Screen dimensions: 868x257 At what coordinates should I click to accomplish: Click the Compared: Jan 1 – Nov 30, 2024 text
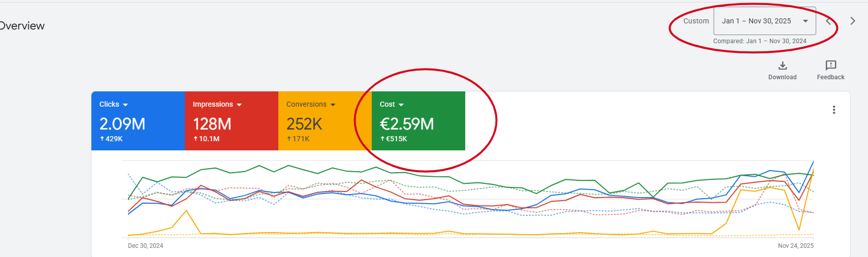pos(760,41)
